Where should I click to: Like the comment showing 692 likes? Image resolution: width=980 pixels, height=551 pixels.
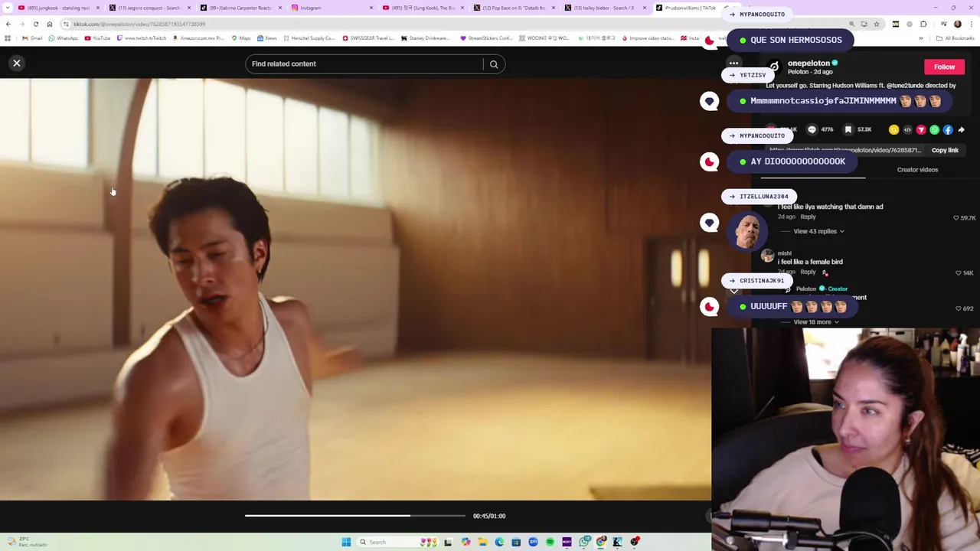click(x=958, y=308)
